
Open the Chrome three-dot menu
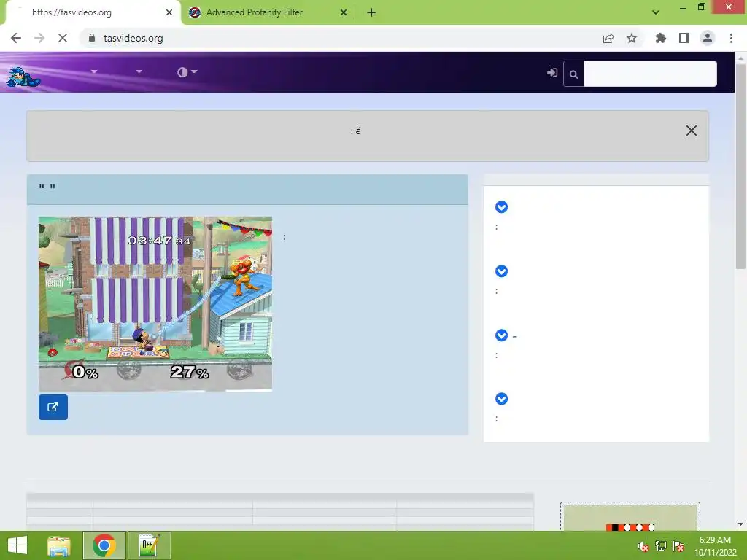[x=731, y=38]
